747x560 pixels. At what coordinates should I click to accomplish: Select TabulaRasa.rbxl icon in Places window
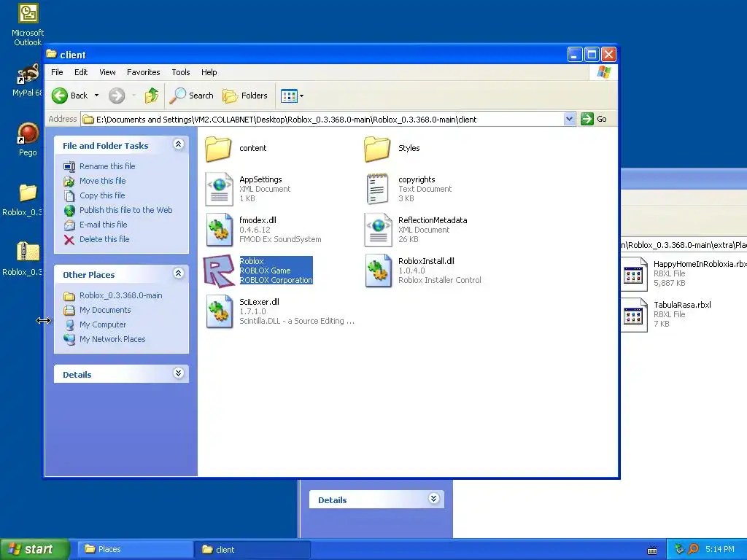coord(634,315)
